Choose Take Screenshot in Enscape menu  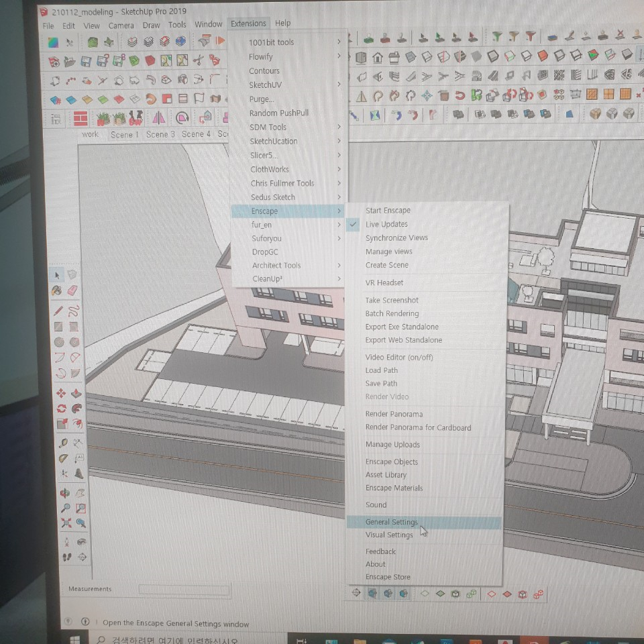391,301
